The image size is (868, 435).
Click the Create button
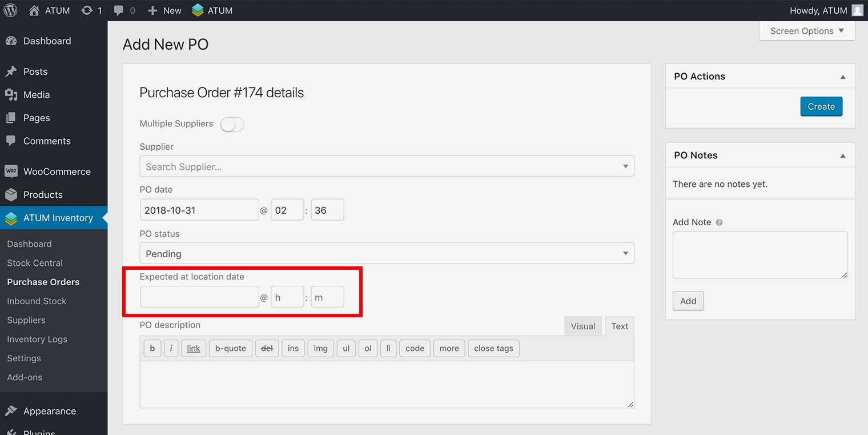[821, 106]
